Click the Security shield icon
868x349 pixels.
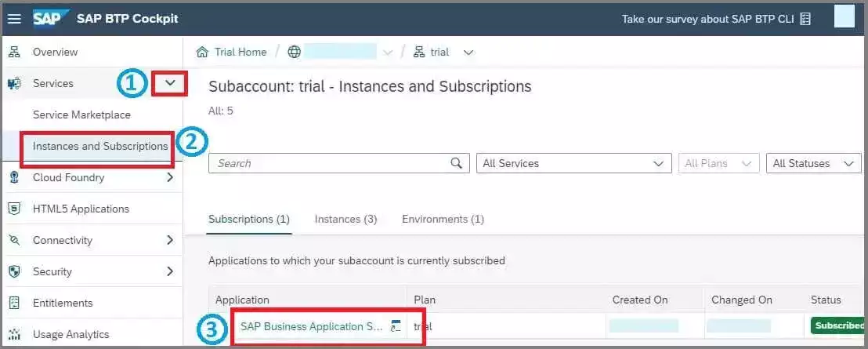(x=14, y=271)
